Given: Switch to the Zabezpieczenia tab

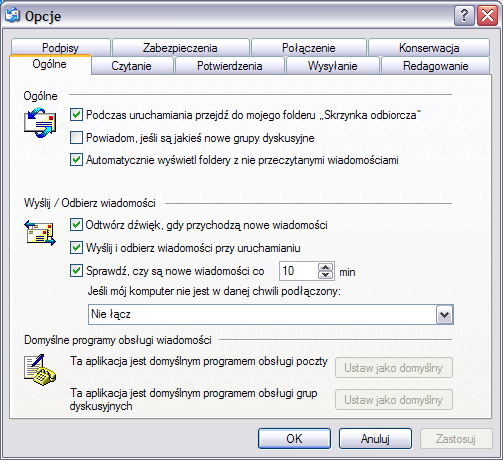Looking at the screenshot, I should 181,48.
